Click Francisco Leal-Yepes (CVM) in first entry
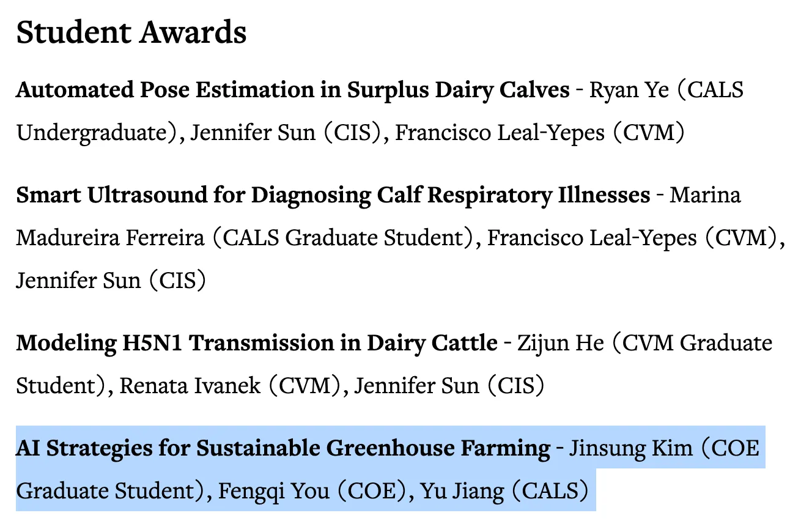This screenshot has height=532, width=801. 539,132
